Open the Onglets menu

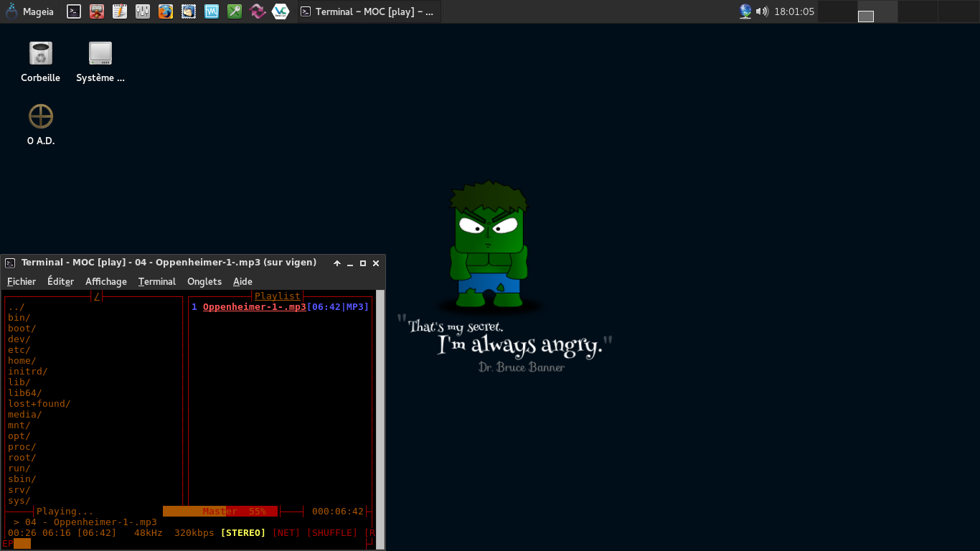coord(204,281)
